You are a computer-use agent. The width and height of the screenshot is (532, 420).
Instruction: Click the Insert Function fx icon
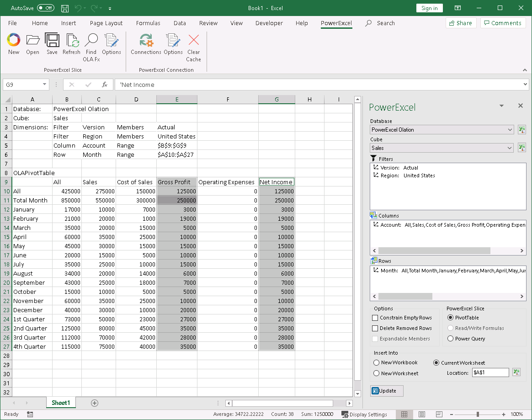click(105, 85)
